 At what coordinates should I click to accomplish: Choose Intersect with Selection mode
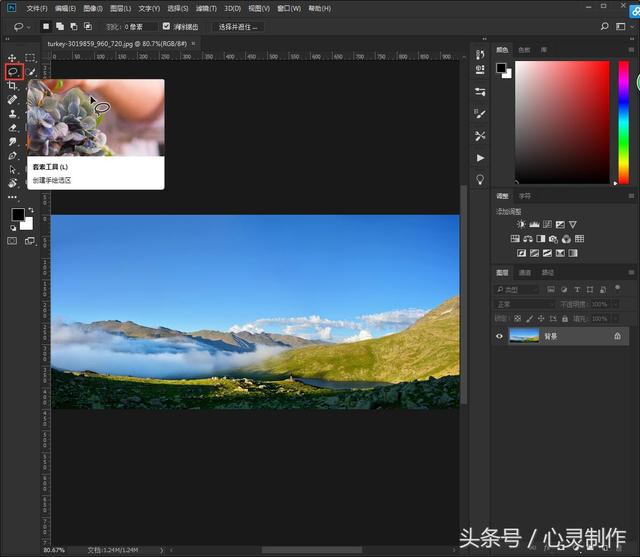[88, 27]
